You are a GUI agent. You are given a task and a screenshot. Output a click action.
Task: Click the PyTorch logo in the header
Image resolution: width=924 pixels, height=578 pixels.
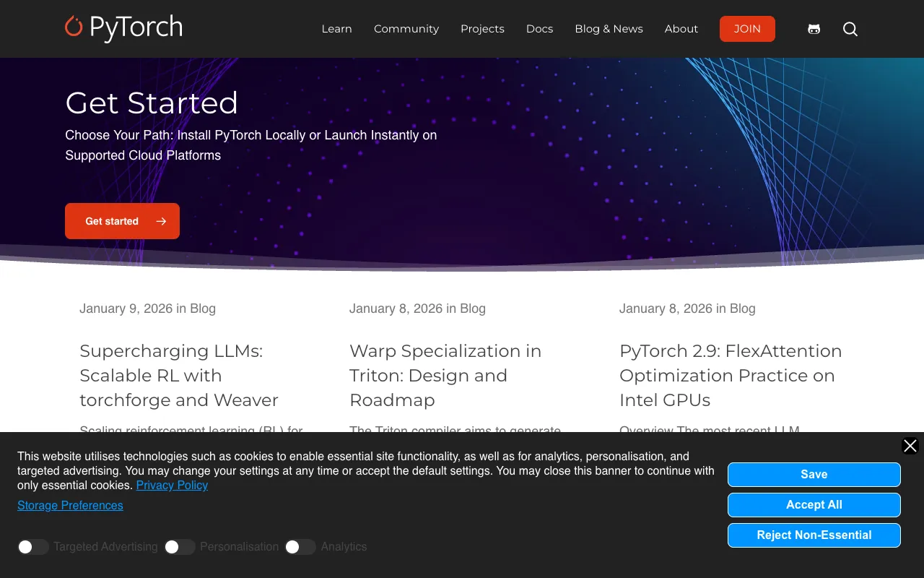tap(123, 29)
